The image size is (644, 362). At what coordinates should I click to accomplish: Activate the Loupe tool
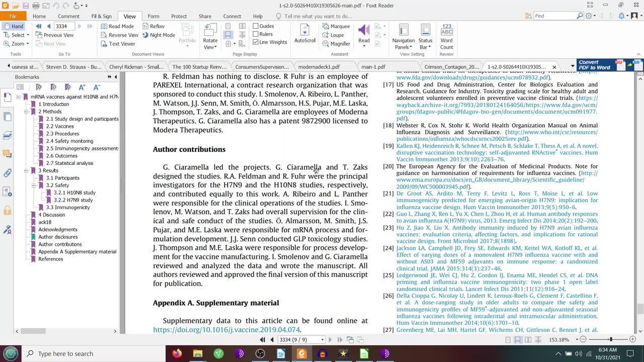click(333, 35)
